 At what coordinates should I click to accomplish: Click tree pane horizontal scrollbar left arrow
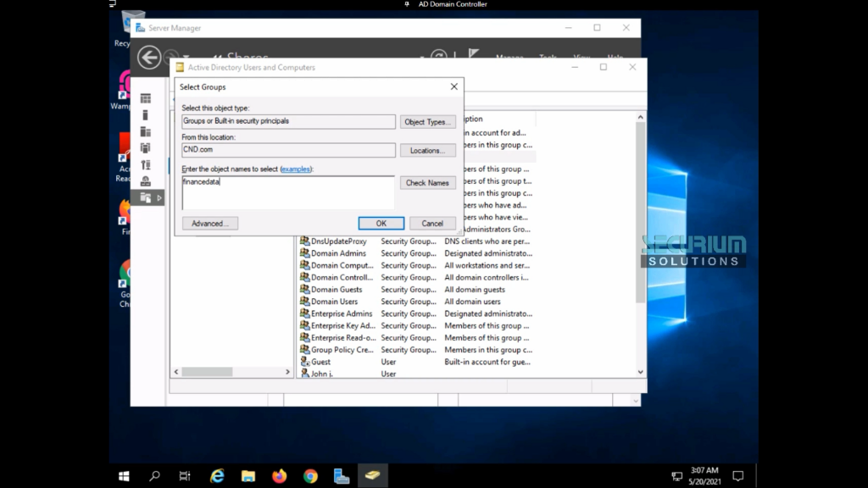[176, 372]
